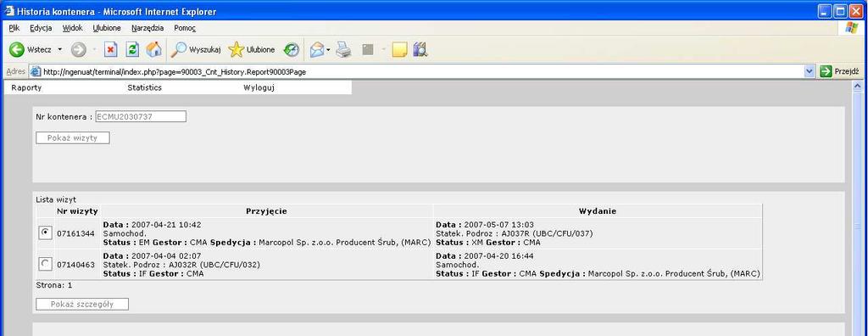Image resolution: width=868 pixels, height=336 pixels.
Task: Open Ulubione favorites star in toolbar
Action: pos(252,50)
